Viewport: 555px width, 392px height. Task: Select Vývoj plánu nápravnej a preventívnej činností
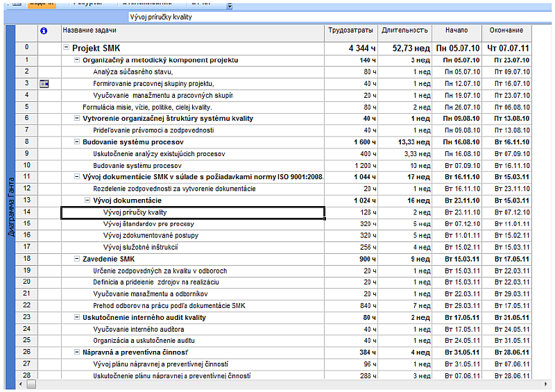click(x=161, y=364)
